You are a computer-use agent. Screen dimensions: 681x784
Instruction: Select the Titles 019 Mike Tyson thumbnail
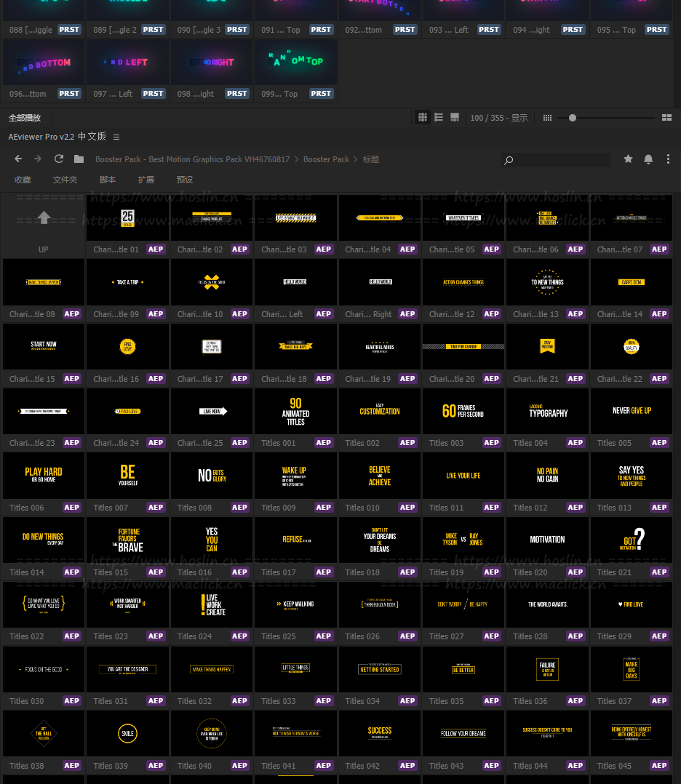tap(463, 540)
